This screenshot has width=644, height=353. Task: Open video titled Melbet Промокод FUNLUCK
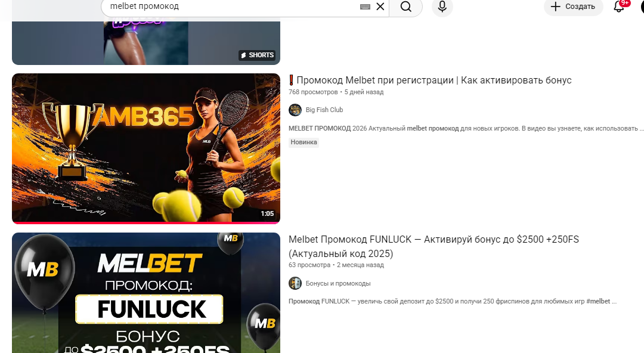(434, 247)
